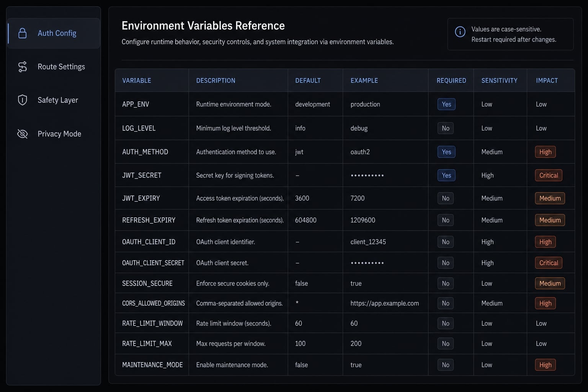The height and width of the screenshot is (392, 588).
Task: Click the 3600 default value
Action: [x=302, y=198]
